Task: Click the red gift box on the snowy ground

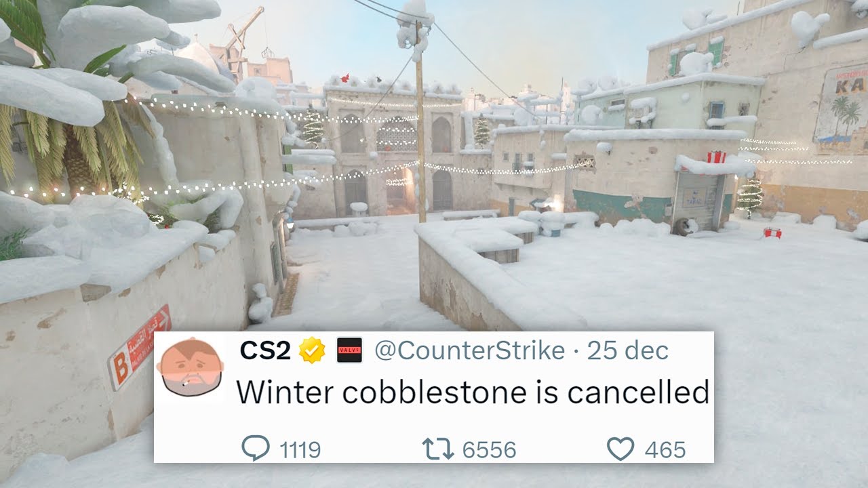Action: pyautogui.click(x=772, y=232)
